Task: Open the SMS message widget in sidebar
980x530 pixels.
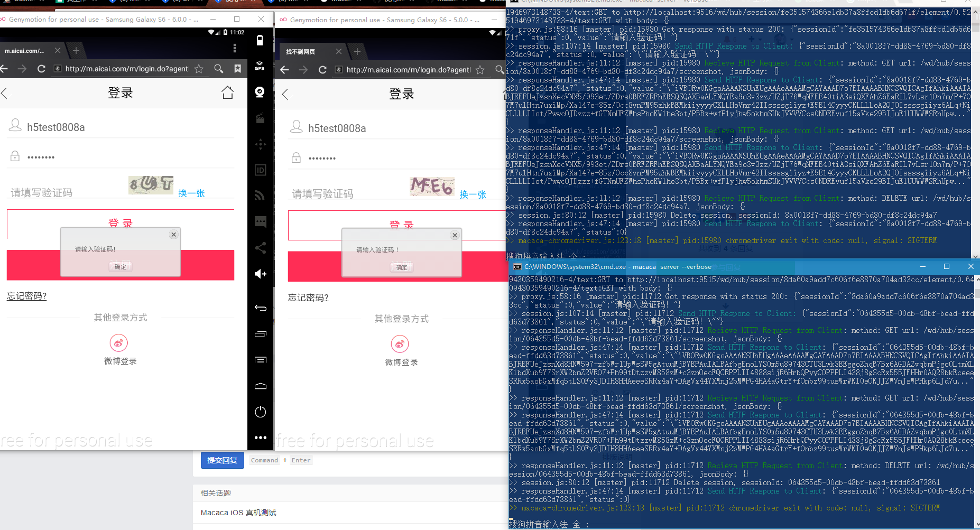Action: tap(260, 221)
